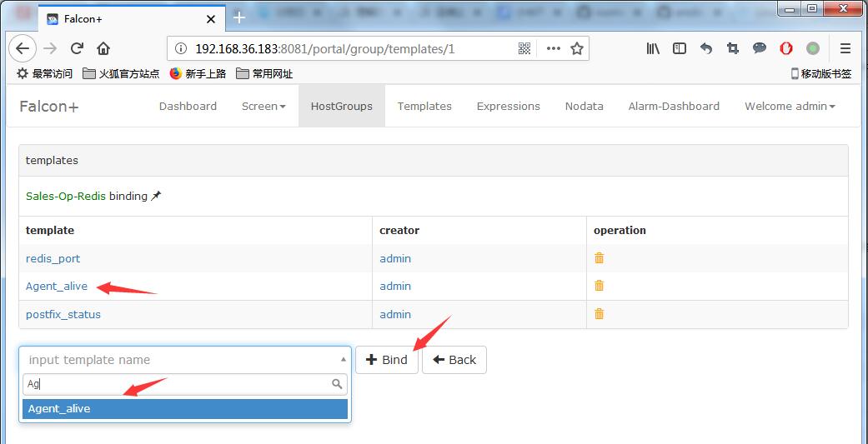Expand the Screen dropdown menu
The width and height of the screenshot is (868, 444).
click(x=263, y=106)
